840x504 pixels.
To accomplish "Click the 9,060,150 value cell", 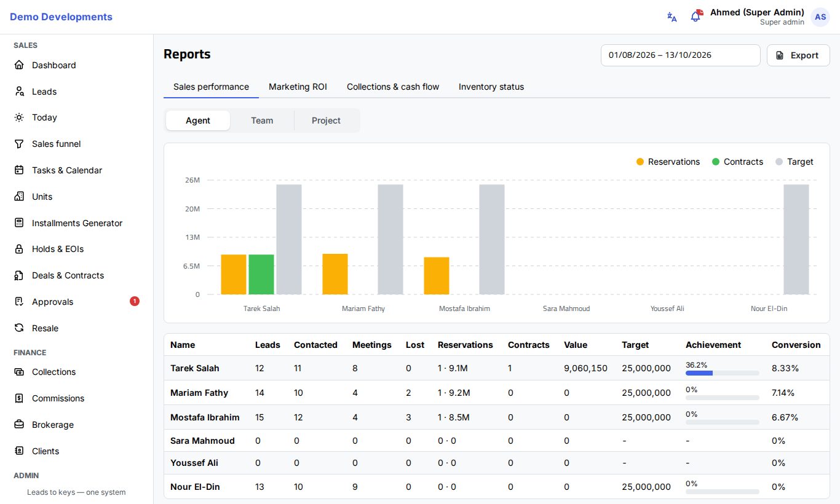I will pos(585,368).
